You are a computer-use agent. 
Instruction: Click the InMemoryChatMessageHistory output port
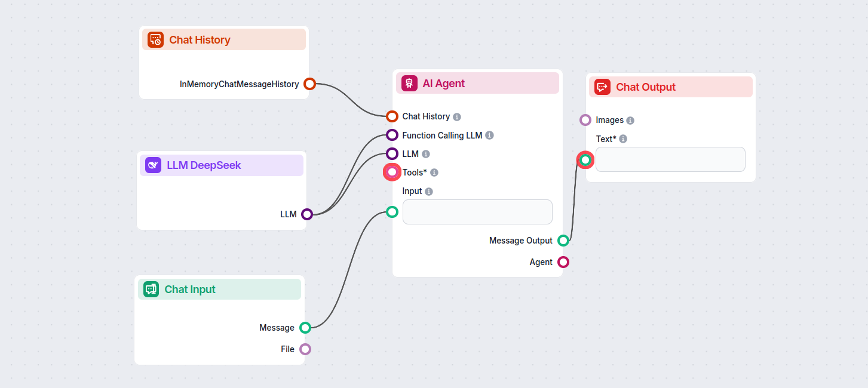309,84
